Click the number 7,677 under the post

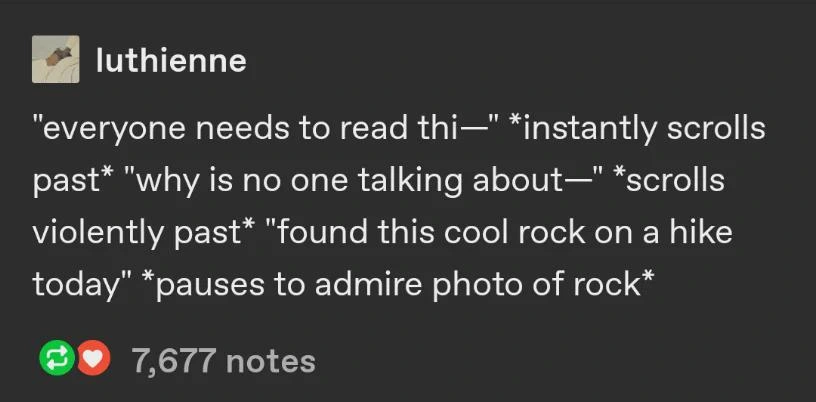pos(175,360)
